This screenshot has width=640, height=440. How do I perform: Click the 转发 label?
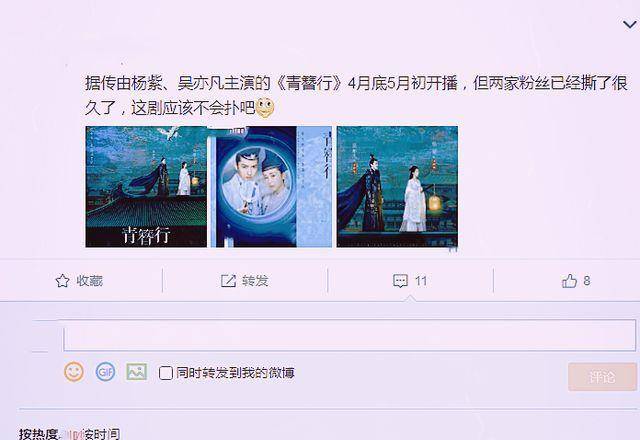point(255,281)
